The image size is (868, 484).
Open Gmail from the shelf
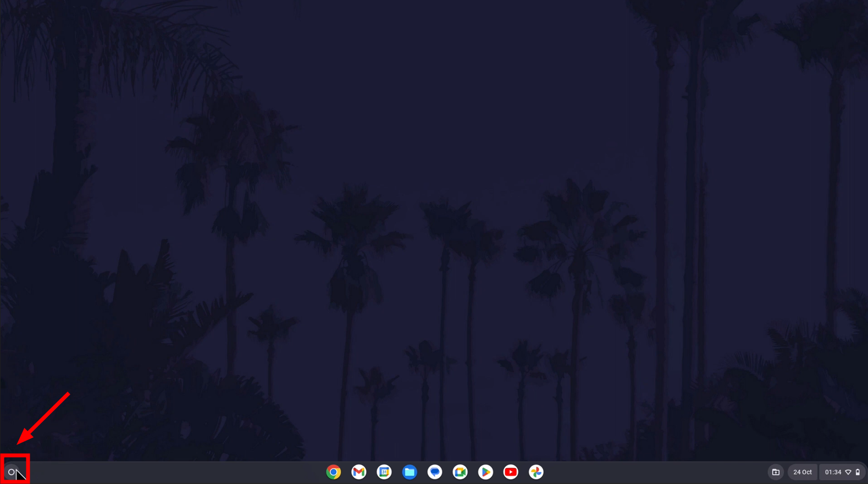tap(358, 472)
